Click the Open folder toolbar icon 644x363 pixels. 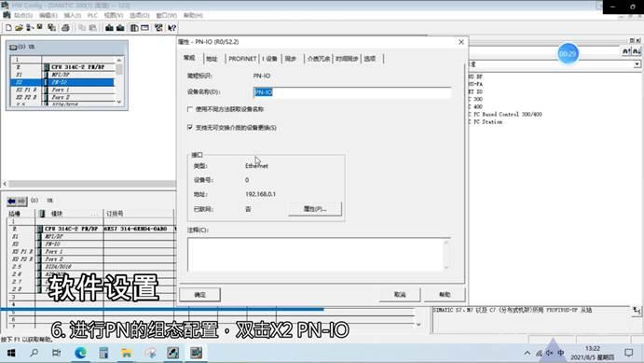19,28
